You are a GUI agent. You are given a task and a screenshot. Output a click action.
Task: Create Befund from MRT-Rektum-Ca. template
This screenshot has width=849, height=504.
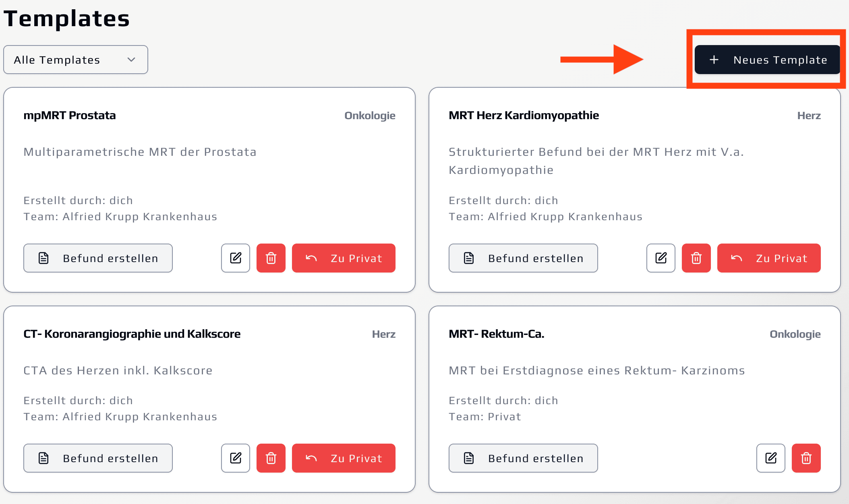523,458
